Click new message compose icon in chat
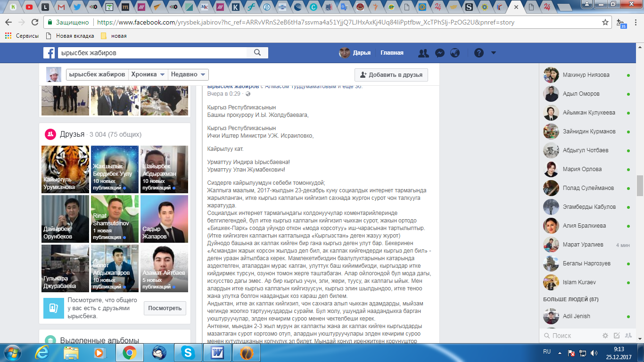Viewport: 644px width, 362px height. click(617, 336)
